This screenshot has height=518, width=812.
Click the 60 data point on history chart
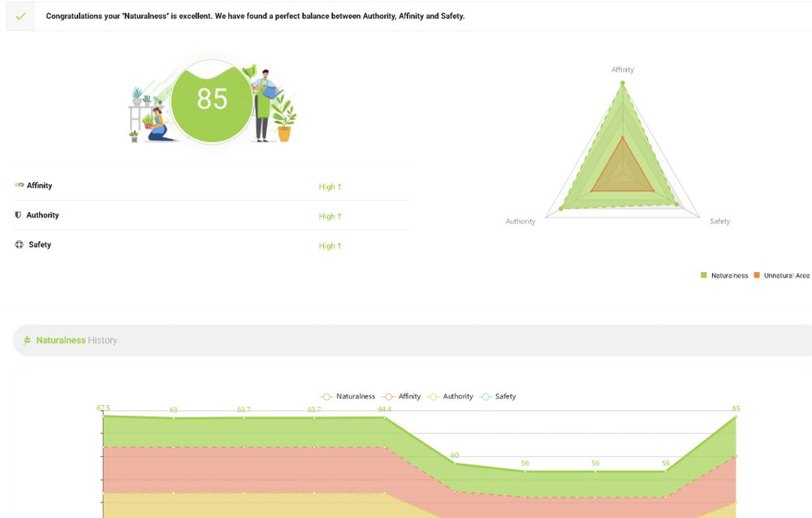[455, 463]
